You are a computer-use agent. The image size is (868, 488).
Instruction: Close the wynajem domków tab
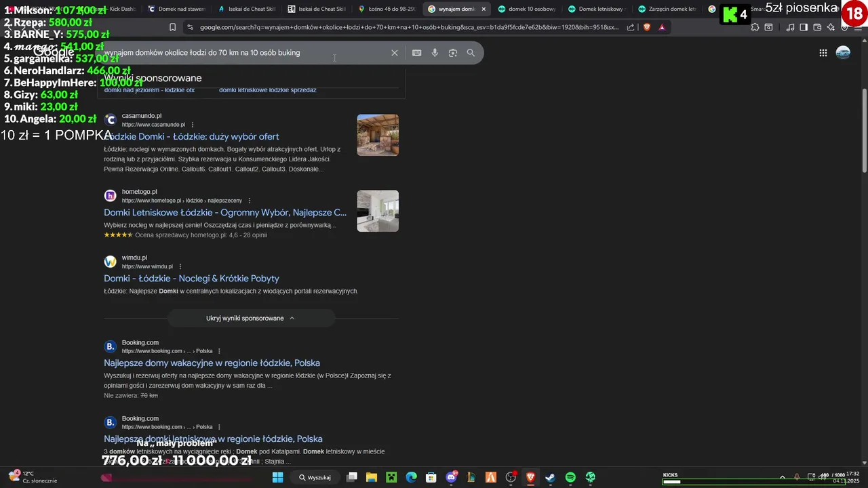click(484, 9)
